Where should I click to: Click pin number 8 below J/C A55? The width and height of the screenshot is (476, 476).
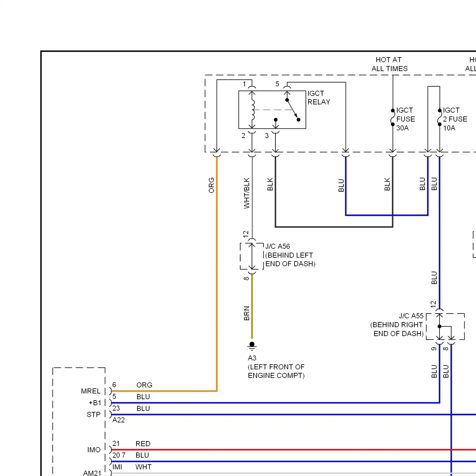point(446,349)
